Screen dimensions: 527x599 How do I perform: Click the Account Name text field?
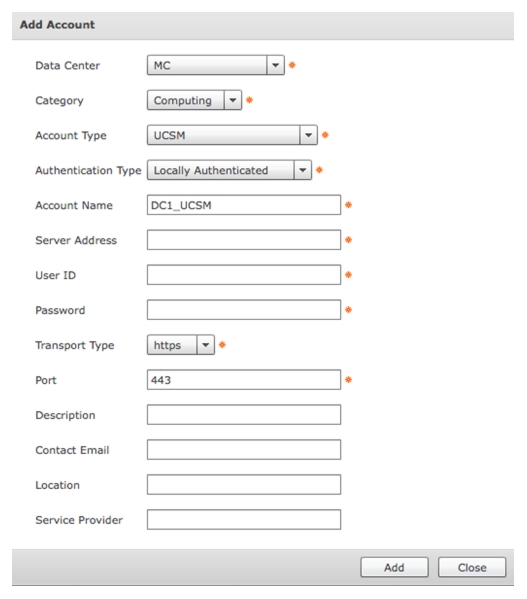coord(244,205)
